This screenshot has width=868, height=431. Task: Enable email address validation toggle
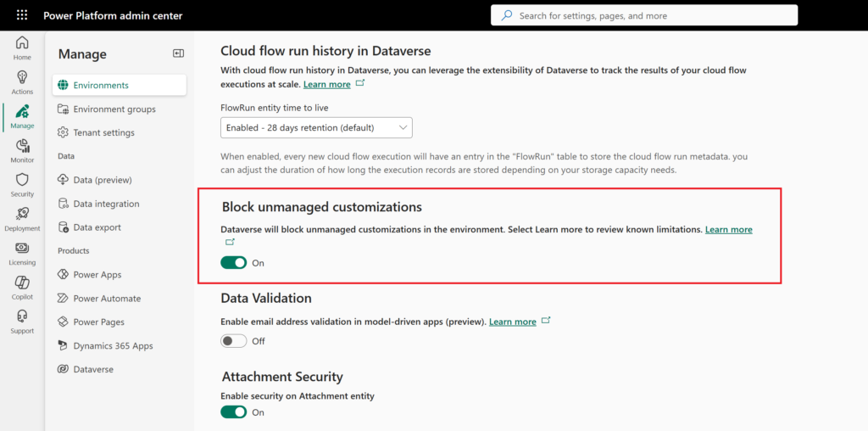[x=234, y=341]
